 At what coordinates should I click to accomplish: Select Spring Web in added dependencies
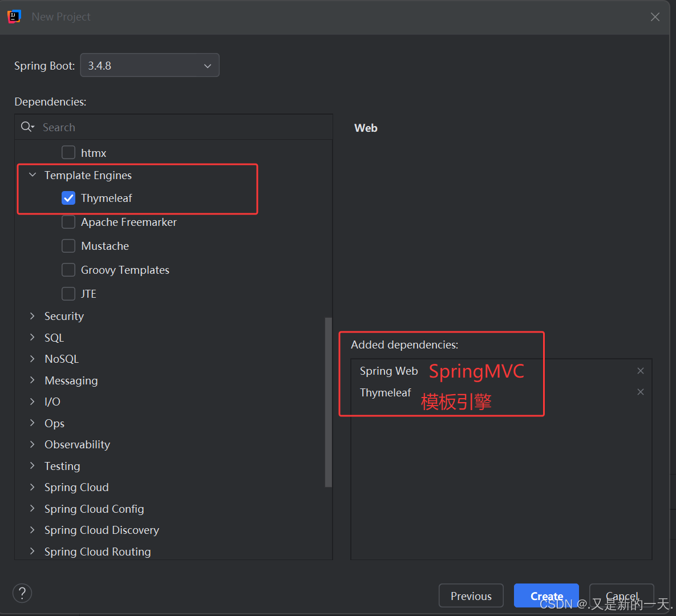[x=388, y=371]
